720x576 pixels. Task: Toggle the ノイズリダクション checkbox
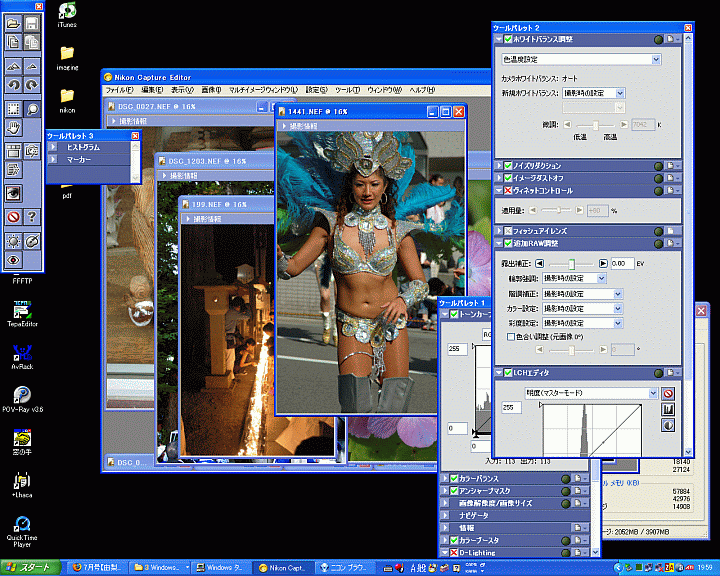click(x=508, y=165)
